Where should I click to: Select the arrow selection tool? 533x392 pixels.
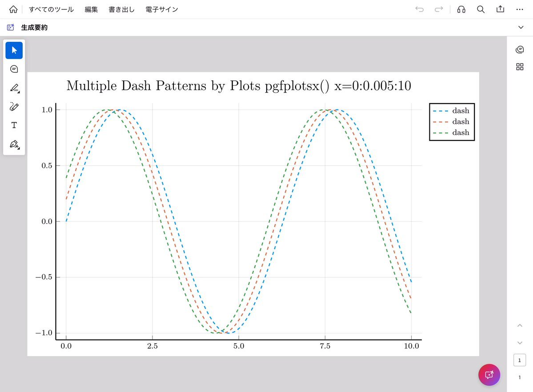pos(14,50)
